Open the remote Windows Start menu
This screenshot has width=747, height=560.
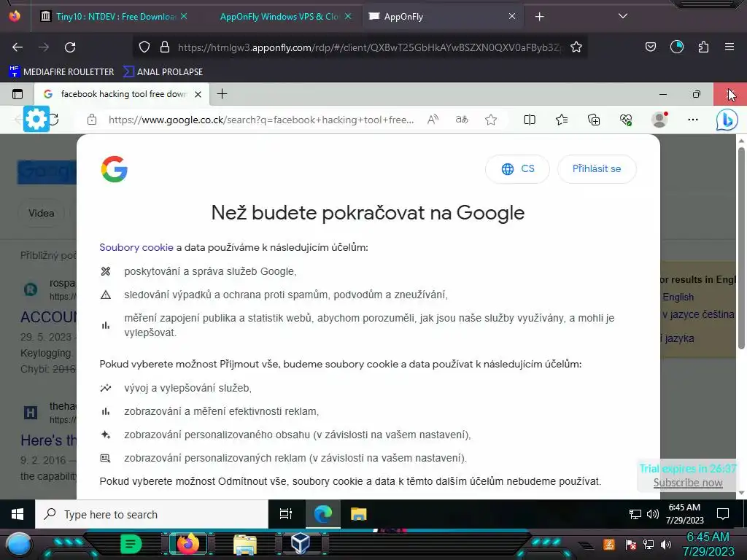[x=18, y=514]
